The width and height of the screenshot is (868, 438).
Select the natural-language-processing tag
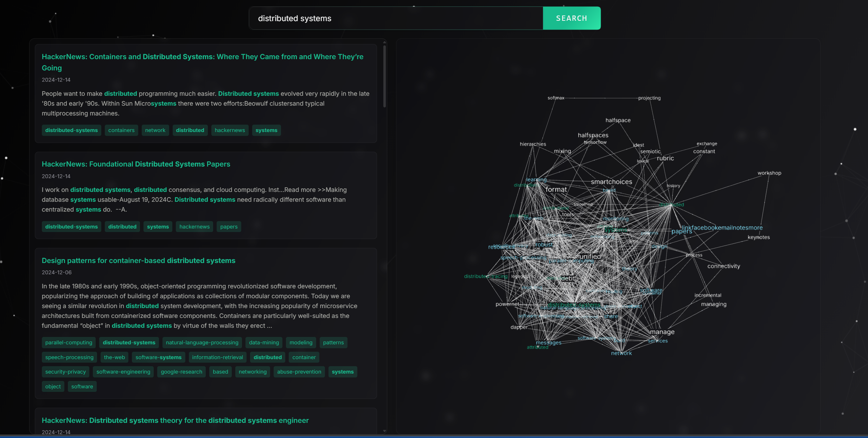coord(202,343)
